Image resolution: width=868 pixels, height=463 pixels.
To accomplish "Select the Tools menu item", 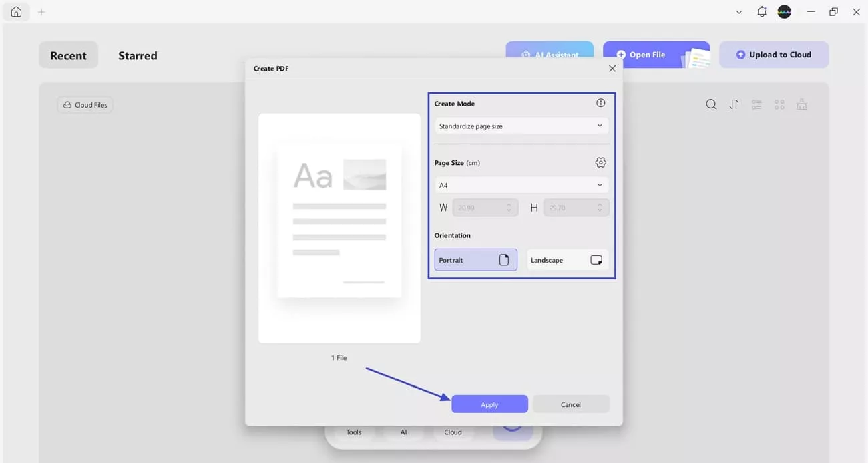I will [353, 432].
